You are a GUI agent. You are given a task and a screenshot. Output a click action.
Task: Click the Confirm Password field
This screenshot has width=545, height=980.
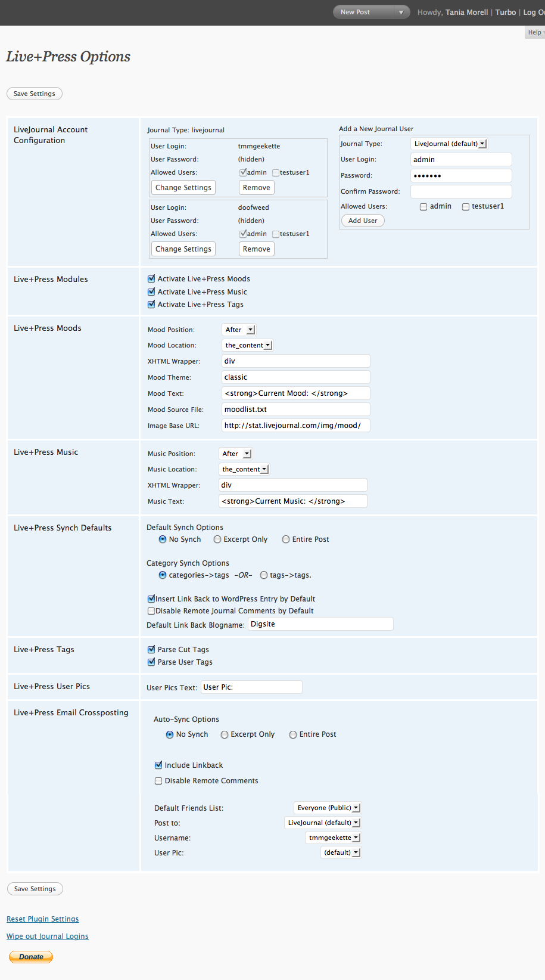pyautogui.click(x=461, y=192)
